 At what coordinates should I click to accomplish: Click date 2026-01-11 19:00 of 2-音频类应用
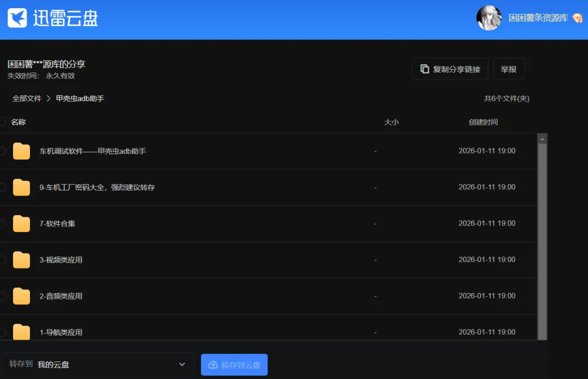coord(487,296)
